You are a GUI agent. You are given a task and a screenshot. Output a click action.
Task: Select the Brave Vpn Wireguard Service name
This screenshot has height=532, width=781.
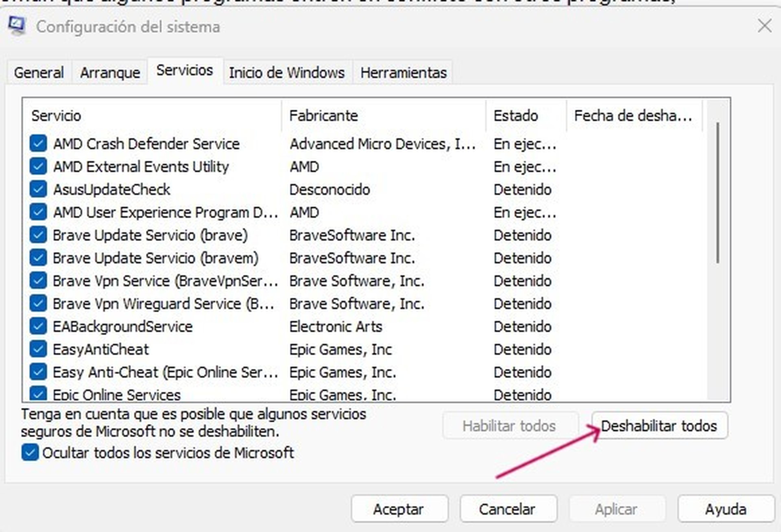click(163, 304)
